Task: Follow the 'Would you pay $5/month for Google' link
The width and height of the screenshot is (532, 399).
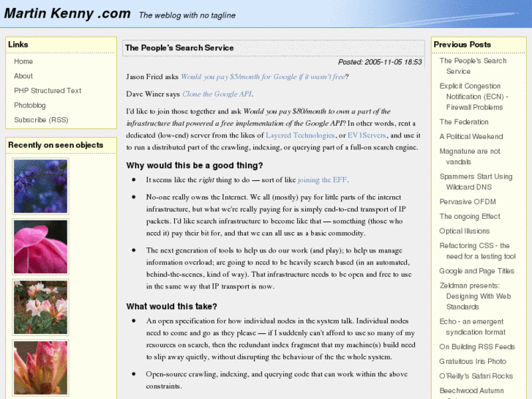Action: click(263, 77)
